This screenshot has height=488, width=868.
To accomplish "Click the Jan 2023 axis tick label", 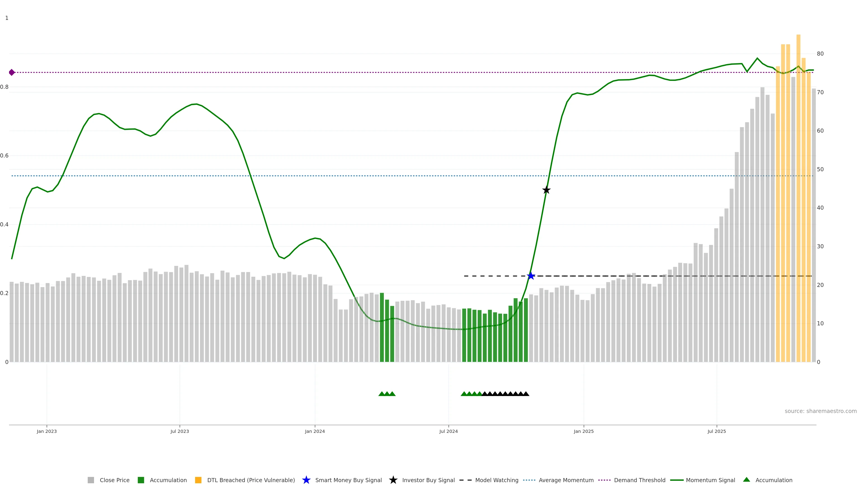I will tap(47, 432).
